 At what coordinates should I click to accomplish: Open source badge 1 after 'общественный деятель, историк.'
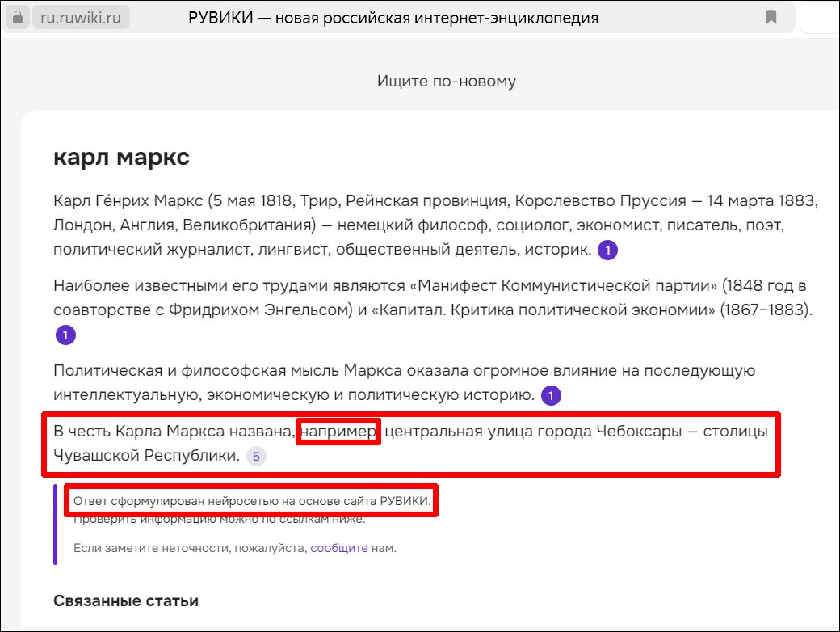point(607,251)
